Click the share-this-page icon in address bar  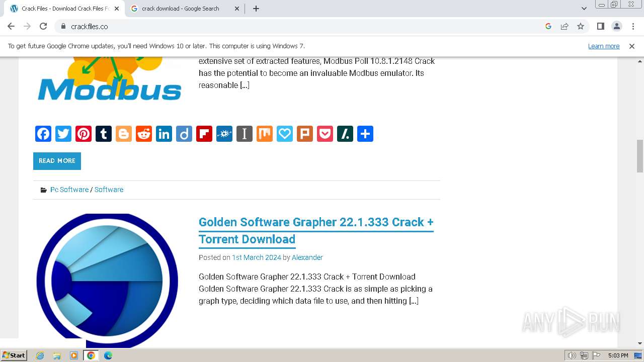(565, 26)
